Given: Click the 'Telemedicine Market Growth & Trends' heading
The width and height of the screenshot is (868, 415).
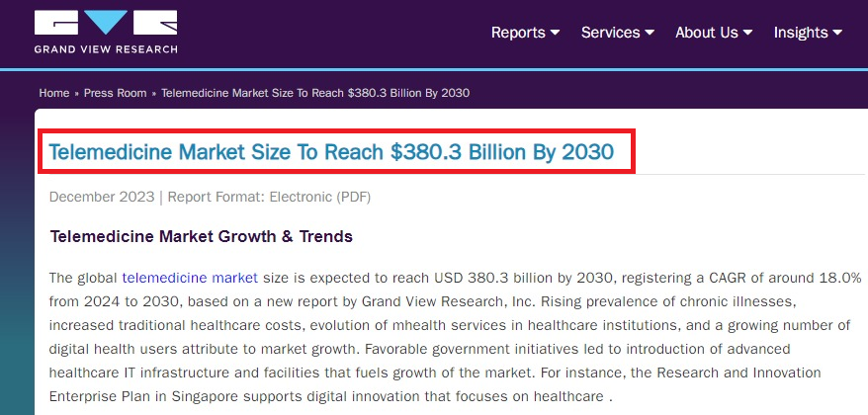Looking at the screenshot, I should 201,236.
